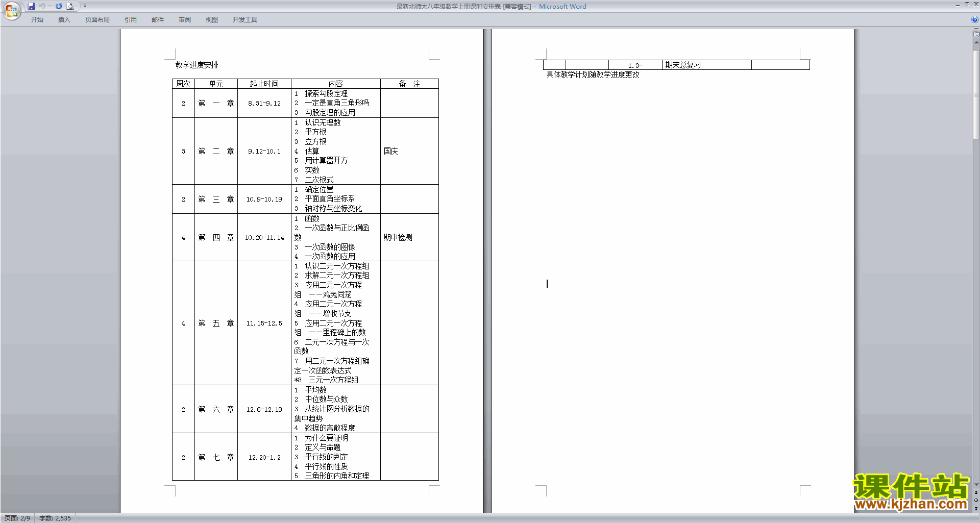This screenshot has width=980, height=523.
Task: Toggle the ruler icon above vertical scrollbar
Action: (976, 34)
